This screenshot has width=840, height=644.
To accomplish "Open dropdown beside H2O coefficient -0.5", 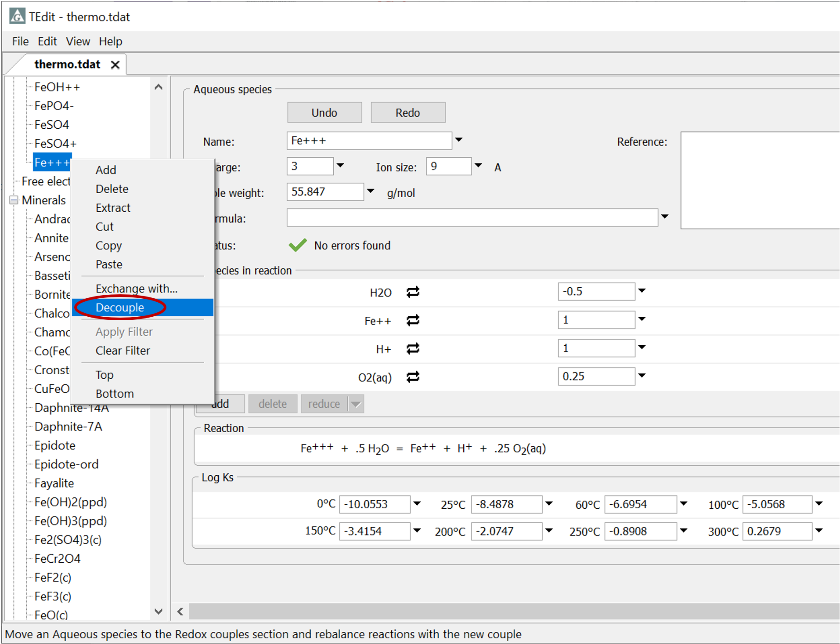I will pyautogui.click(x=642, y=291).
